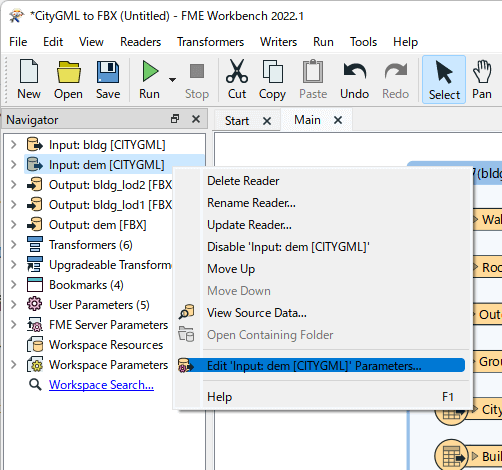
Task: Expand the Input: bldg [CITYGML] node
Action: (14, 145)
